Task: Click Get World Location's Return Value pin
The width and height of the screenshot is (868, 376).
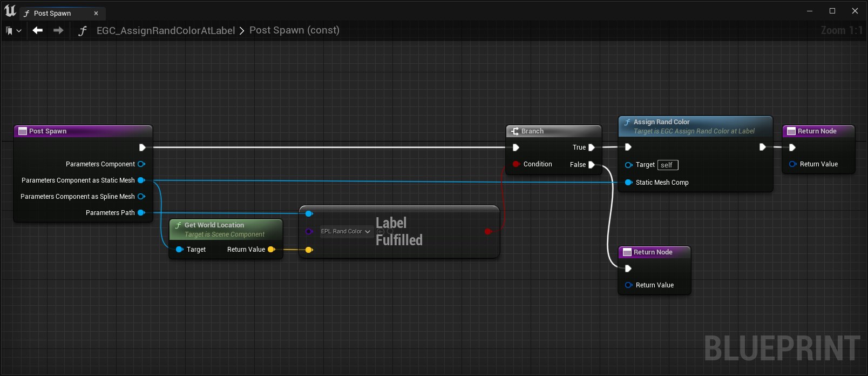Action: pyautogui.click(x=272, y=250)
